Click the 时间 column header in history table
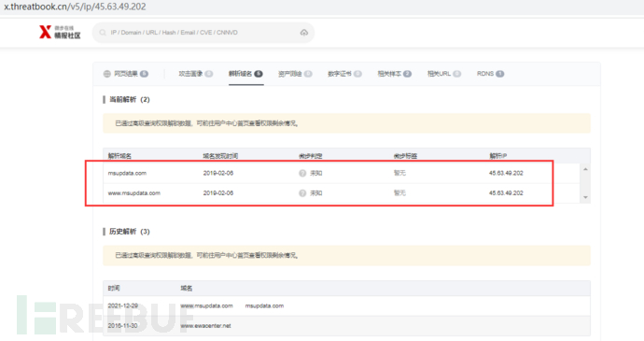Viewport: 644px width, 341px height. point(114,289)
